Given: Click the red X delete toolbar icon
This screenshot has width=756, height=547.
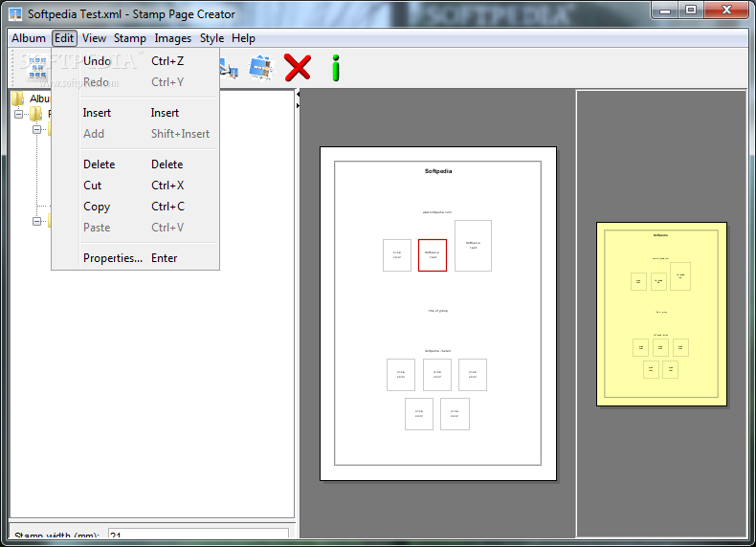Looking at the screenshot, I should tap(298, 67).
